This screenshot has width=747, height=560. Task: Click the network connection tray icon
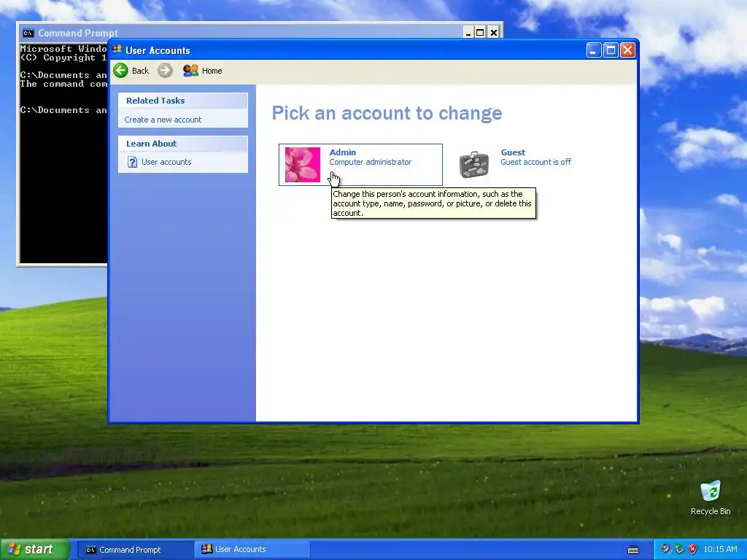[679, 549]
